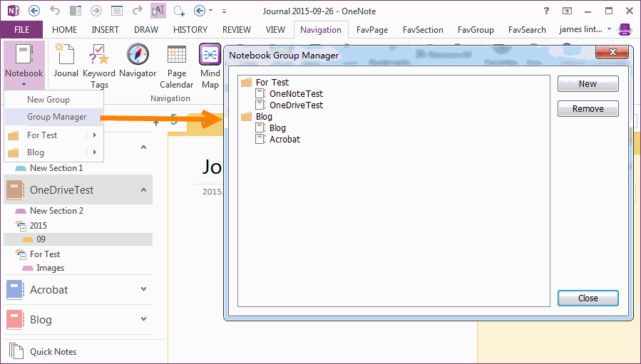Click the Blog folder icon in dialog
This screenshot has height=364, width=641.
click(247, 117)
